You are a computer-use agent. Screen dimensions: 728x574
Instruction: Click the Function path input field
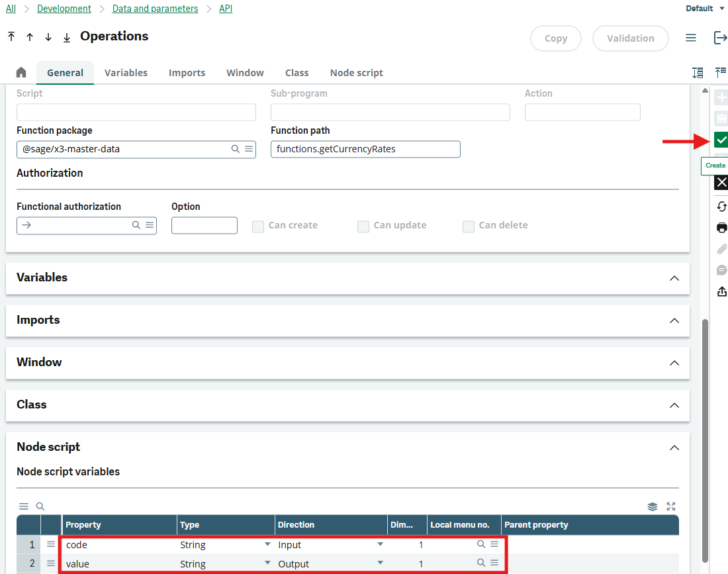click(x=365, y=149)
